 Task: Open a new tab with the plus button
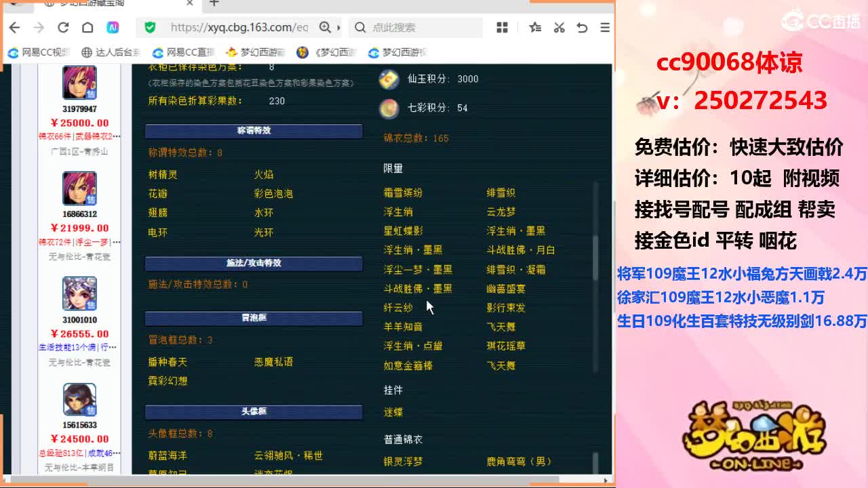pos(214,3)
